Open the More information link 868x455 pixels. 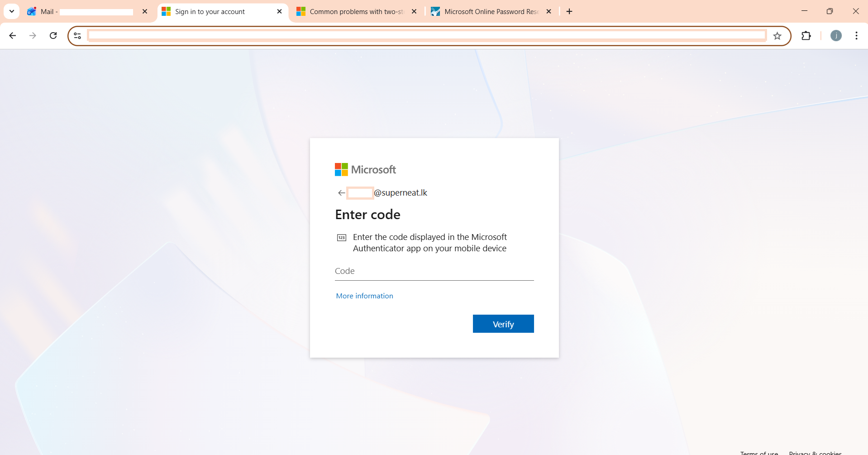[x=364, y=296]
